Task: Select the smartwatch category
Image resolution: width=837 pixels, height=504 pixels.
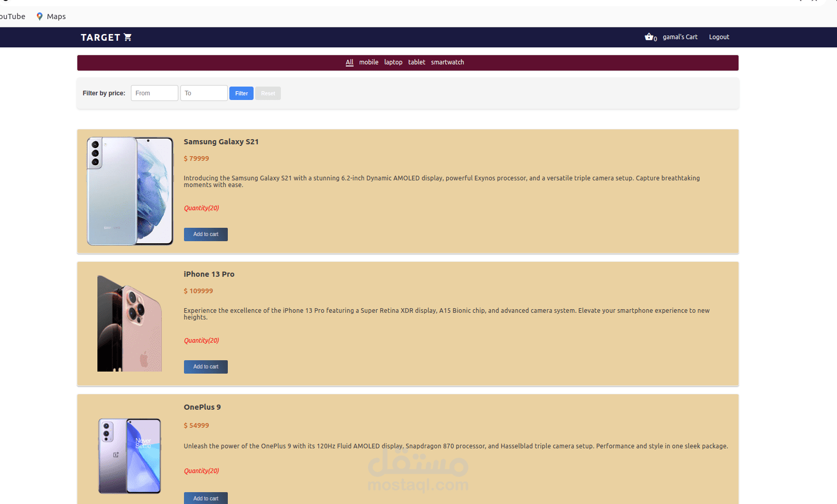Action: click(447, 62)
